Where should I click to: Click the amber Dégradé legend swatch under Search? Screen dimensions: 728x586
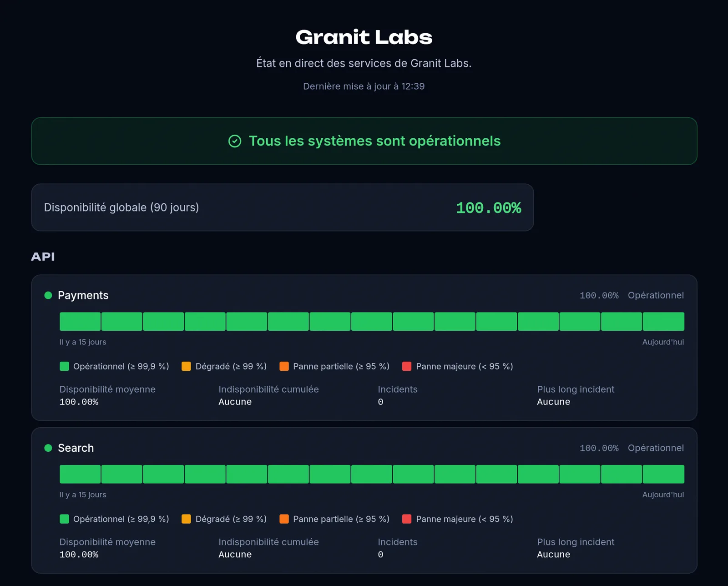186,519
